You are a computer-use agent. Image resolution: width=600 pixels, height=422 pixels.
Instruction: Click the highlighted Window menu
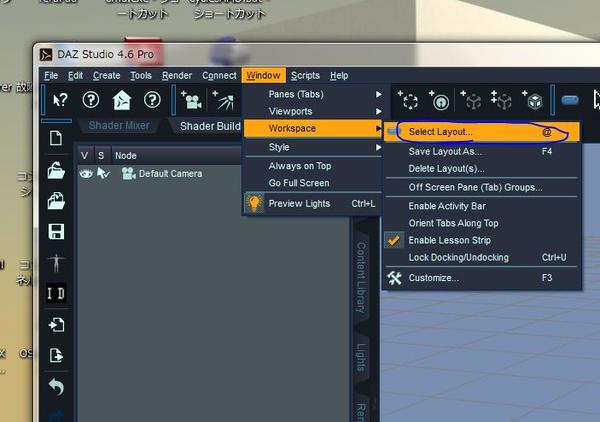[x=263, y=75]
